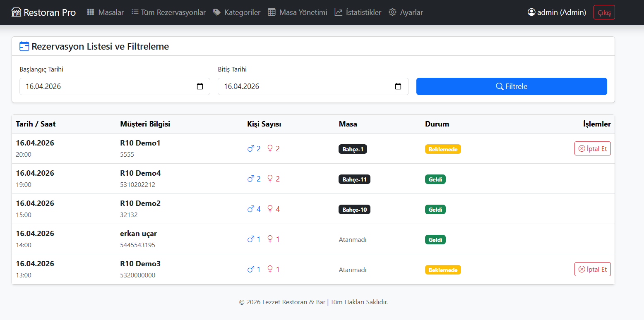
Task: Click the female icon in the R10 Demo3 row
Action: (x=270, y=269)
